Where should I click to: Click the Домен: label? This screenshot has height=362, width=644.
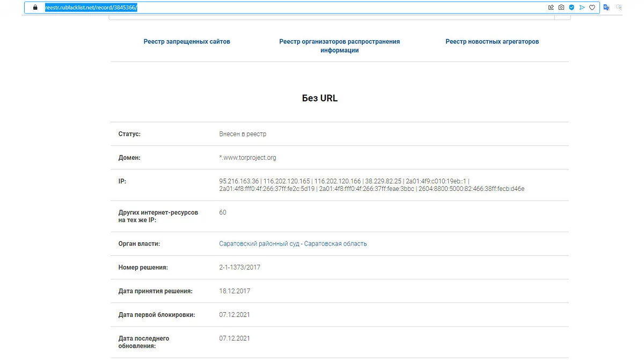(x=129, y=158)
